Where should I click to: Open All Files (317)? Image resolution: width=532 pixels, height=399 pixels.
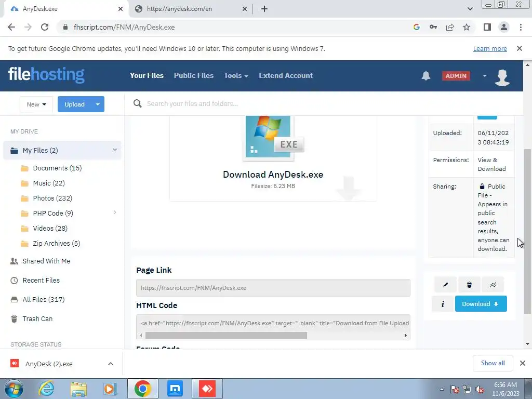pos(44,299)
